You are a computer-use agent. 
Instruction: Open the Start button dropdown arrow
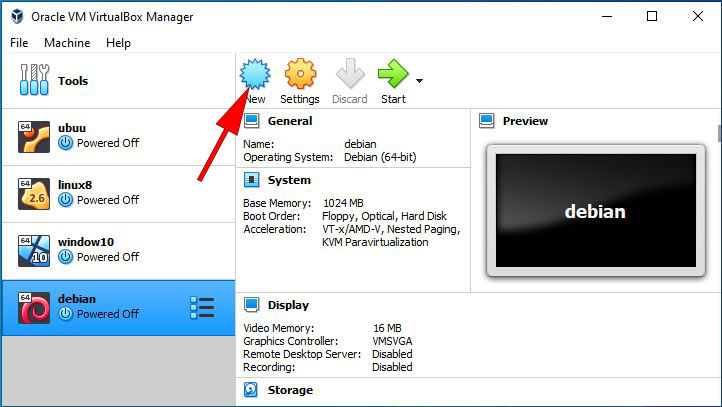pyautogui.click(x=419, y=81)
